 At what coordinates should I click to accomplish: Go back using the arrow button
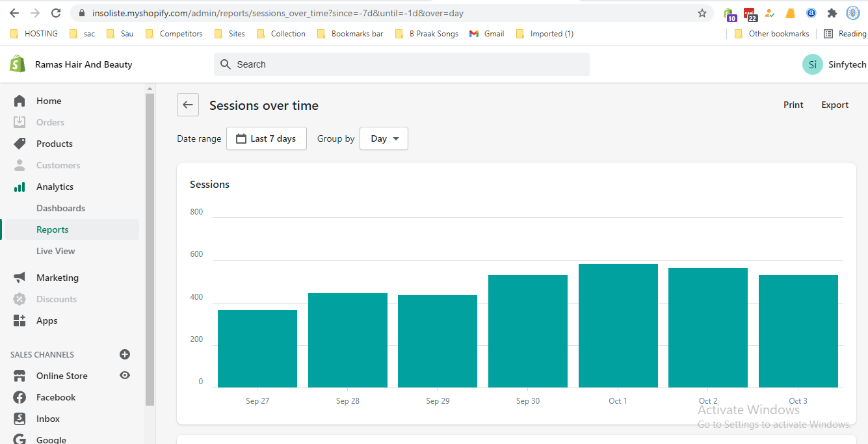coord(188,105)
